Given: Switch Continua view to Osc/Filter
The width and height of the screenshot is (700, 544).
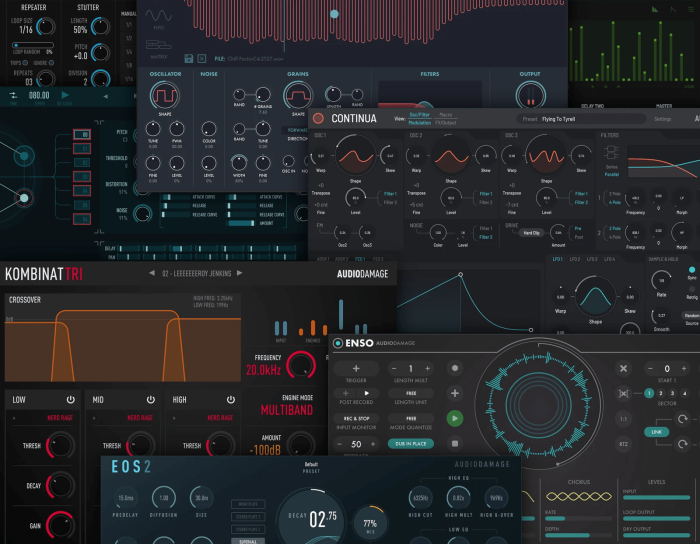Looking at the screenshot, I should (420, 115).
